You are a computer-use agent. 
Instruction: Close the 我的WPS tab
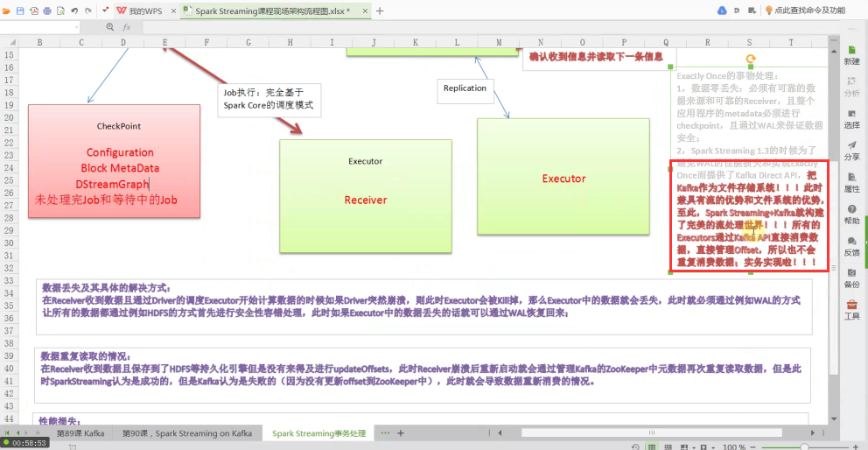[173, 11]
